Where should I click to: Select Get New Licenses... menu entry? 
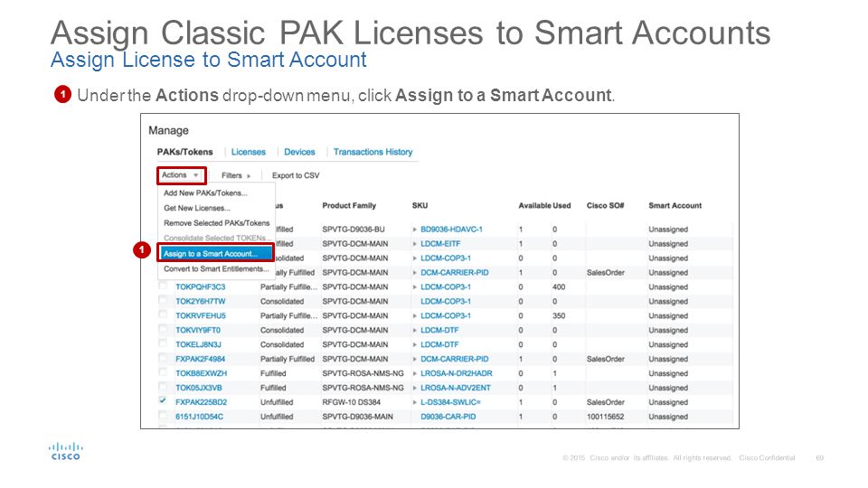(197, 208)
